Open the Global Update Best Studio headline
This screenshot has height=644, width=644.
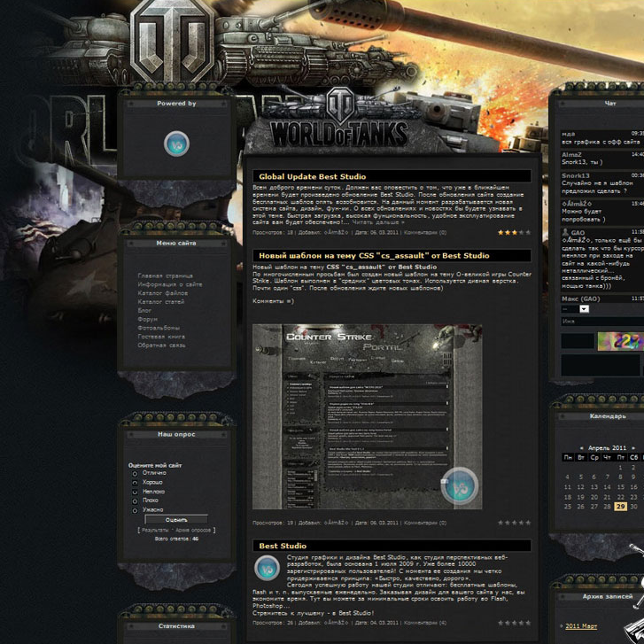click(312, 176)
